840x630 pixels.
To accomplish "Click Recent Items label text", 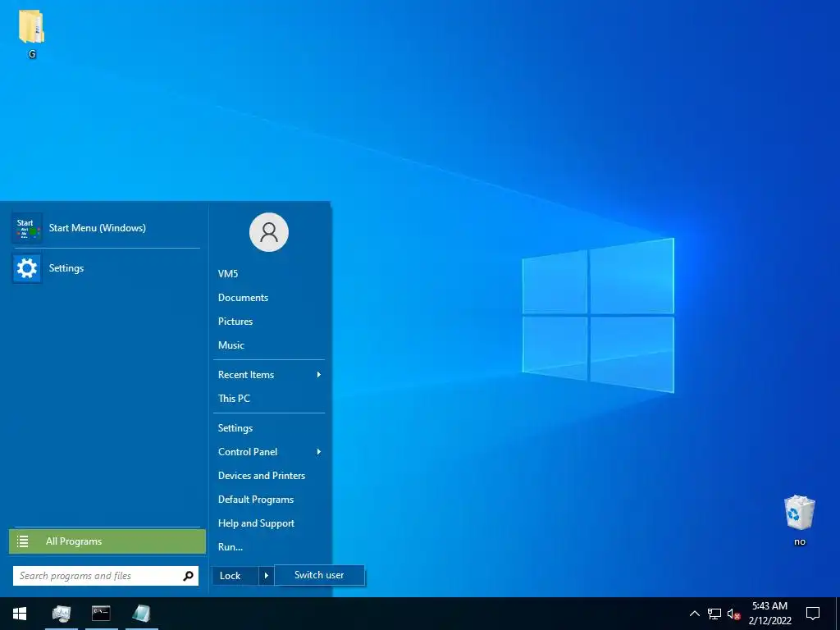I will click(x=246, y=374).
